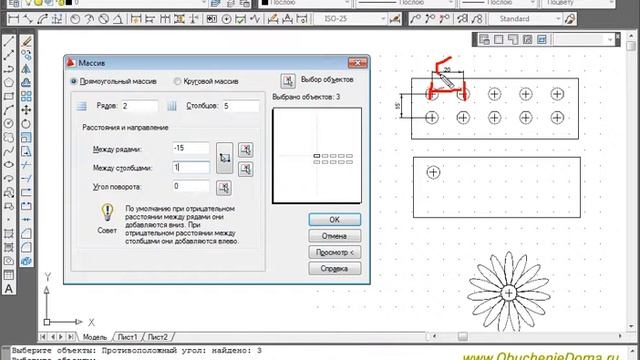Choose the Angular dimension tool

point(118,19)
